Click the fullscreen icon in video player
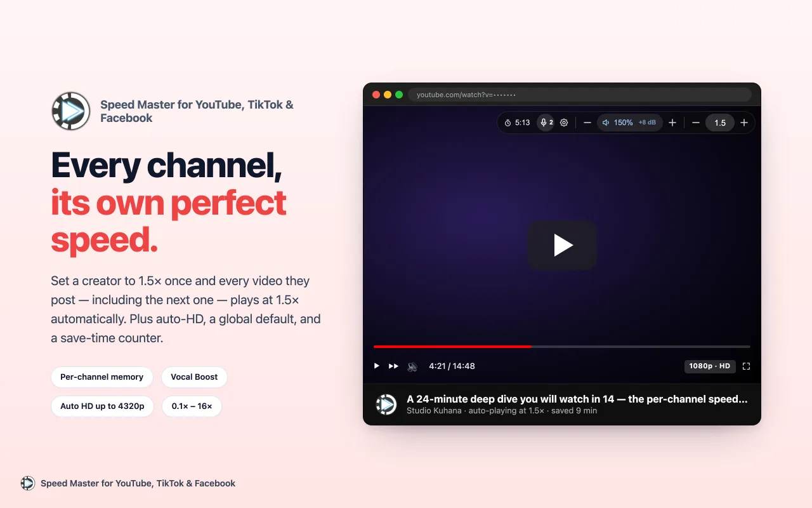The width and height of the screenshot is (812, 508). tap(746, 366)
